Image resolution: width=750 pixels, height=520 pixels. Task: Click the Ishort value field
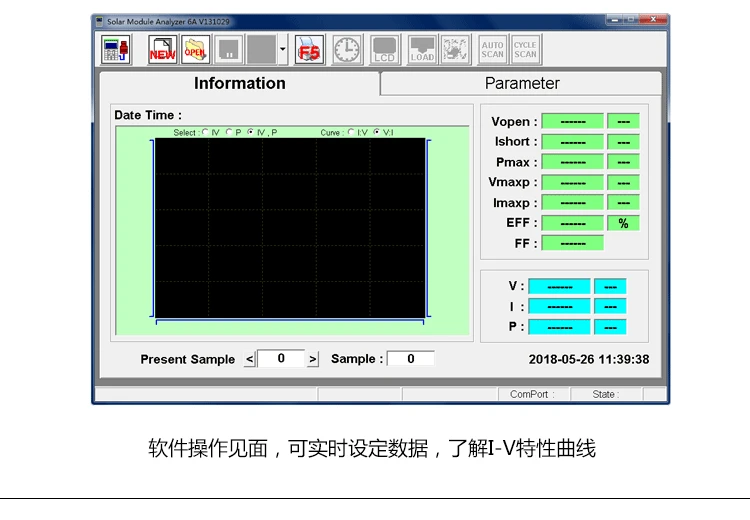[573, 142]
